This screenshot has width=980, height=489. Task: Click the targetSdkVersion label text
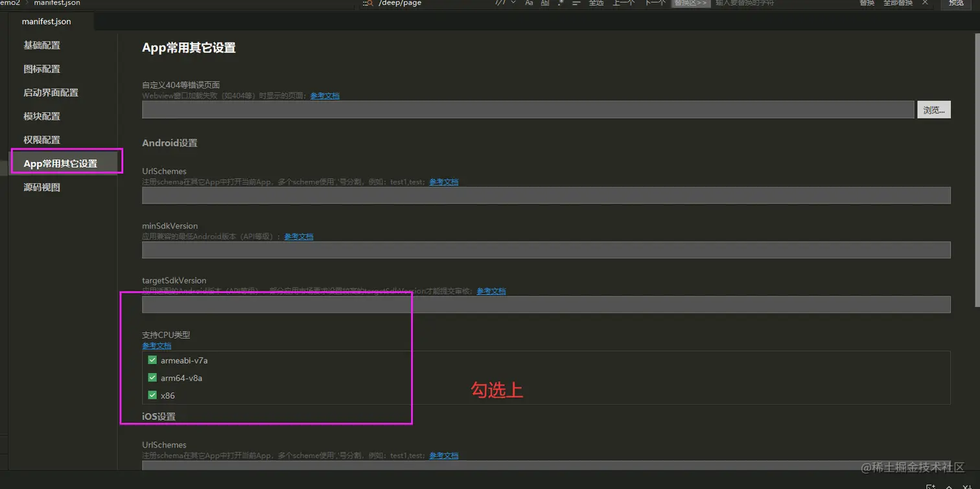pyautogui.click(x=174, y=280)
